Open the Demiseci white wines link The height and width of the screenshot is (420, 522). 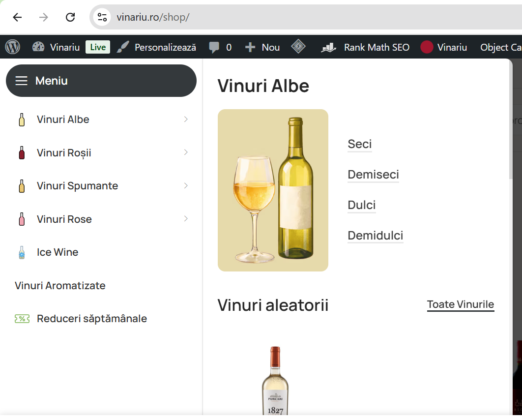[373, 175]
